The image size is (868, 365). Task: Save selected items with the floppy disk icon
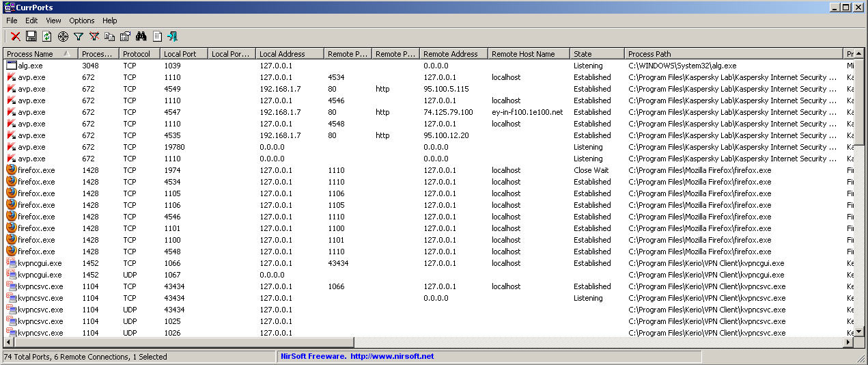click(31, 36)
